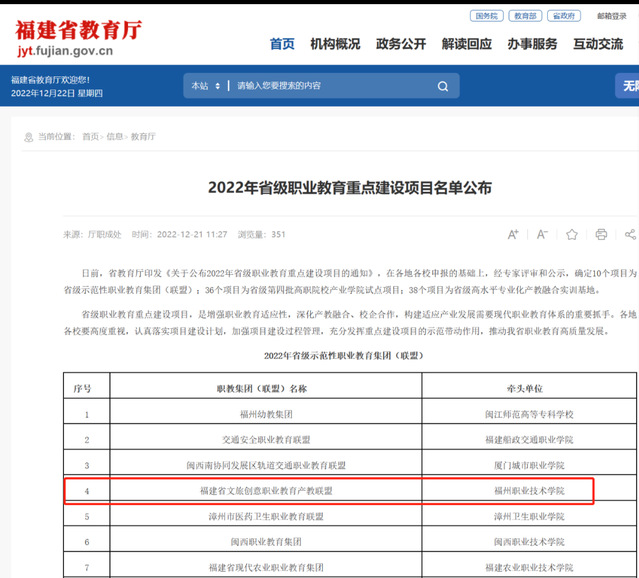639x578 pixels.
Task: Open the 本站 search scope dropdown
Action: pyautogui.click(x=205, y=86)
